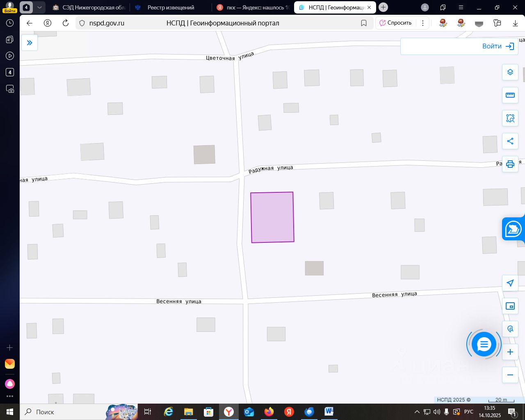Screen dimensions: 525x420
Task: Click Цветочная улица street label
Action: 230,56
